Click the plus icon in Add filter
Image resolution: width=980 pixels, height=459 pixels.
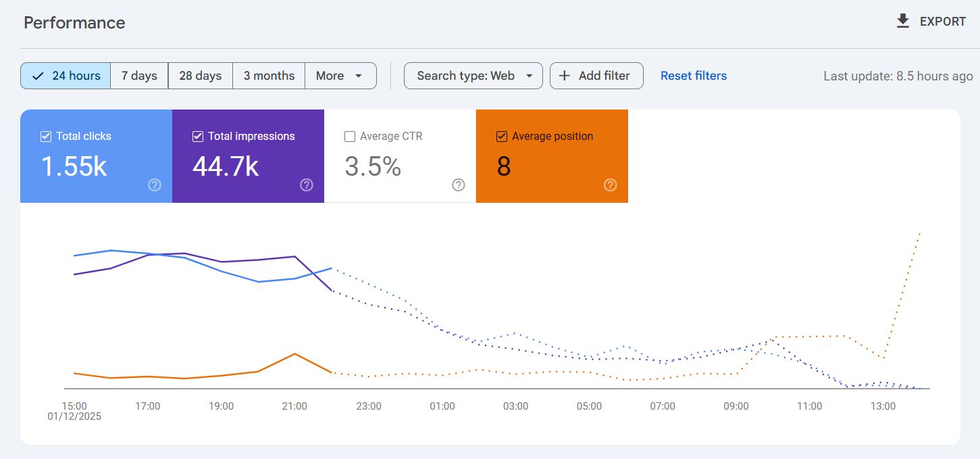click(x=565, y=76)
